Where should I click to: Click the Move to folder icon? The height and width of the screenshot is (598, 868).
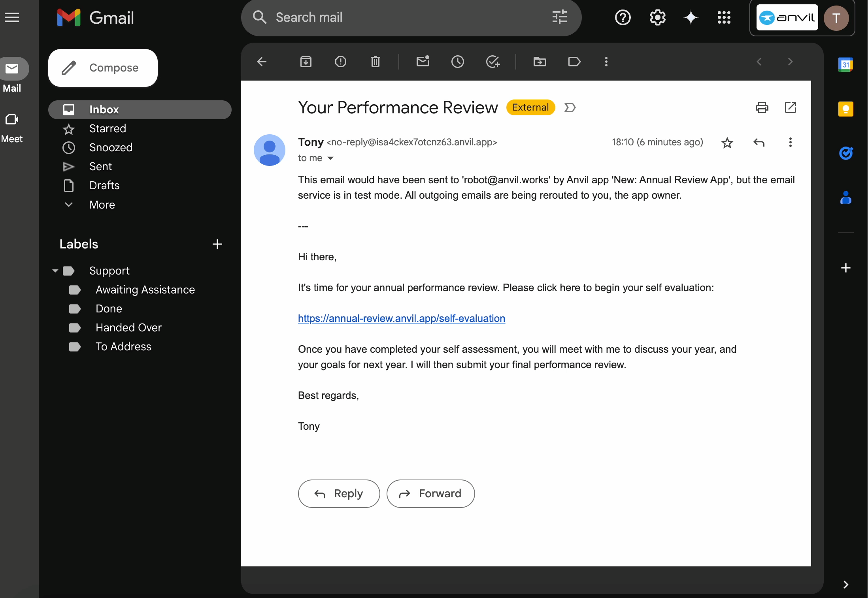pyautogui.click(x=540, y=62)
